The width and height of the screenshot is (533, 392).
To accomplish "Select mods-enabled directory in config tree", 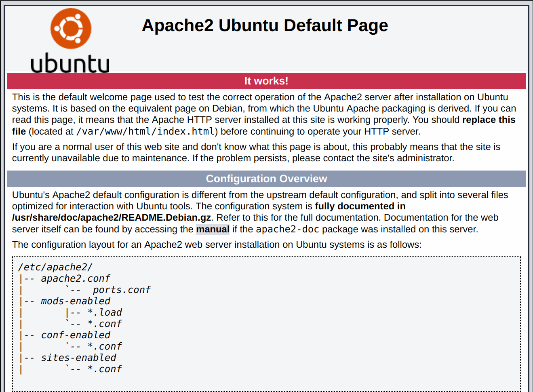I will pyautogui.click(x=75, y=301).
